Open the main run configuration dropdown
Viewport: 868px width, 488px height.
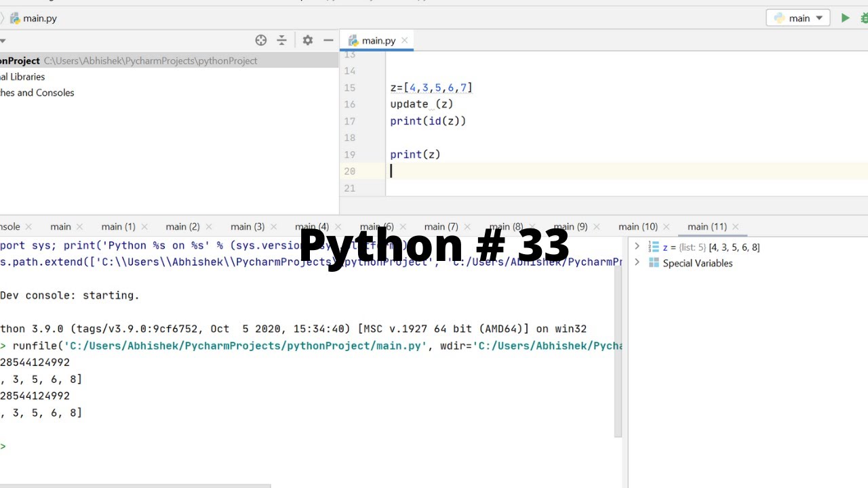[x=798, y=18]
